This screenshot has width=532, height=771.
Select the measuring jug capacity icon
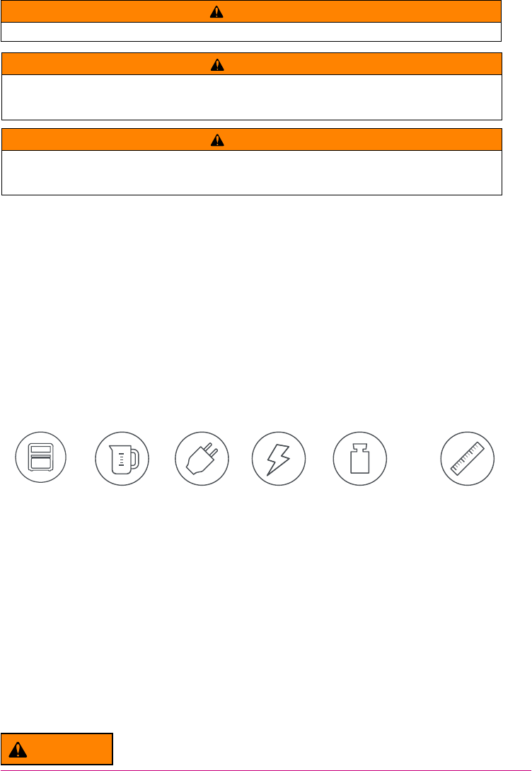(122, 459)
